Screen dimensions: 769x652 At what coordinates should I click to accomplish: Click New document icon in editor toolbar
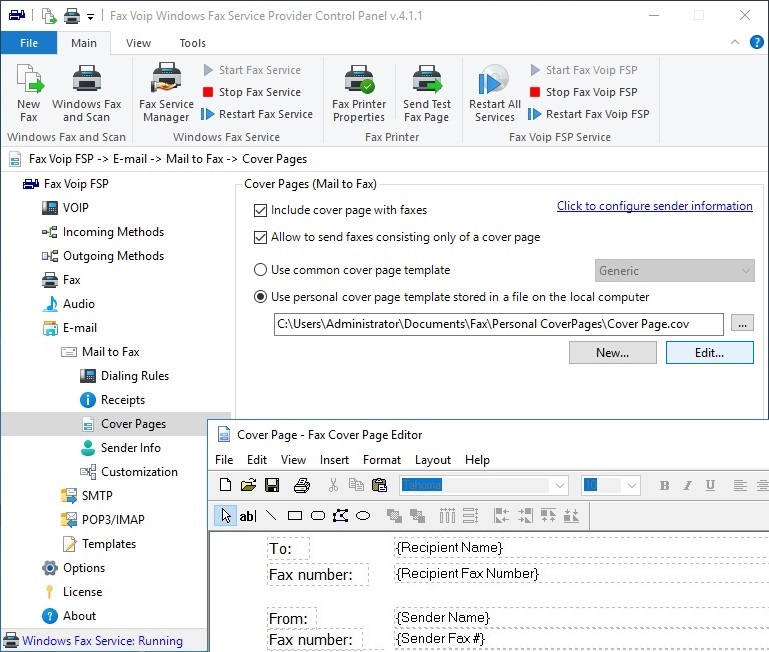pos(225,485)
